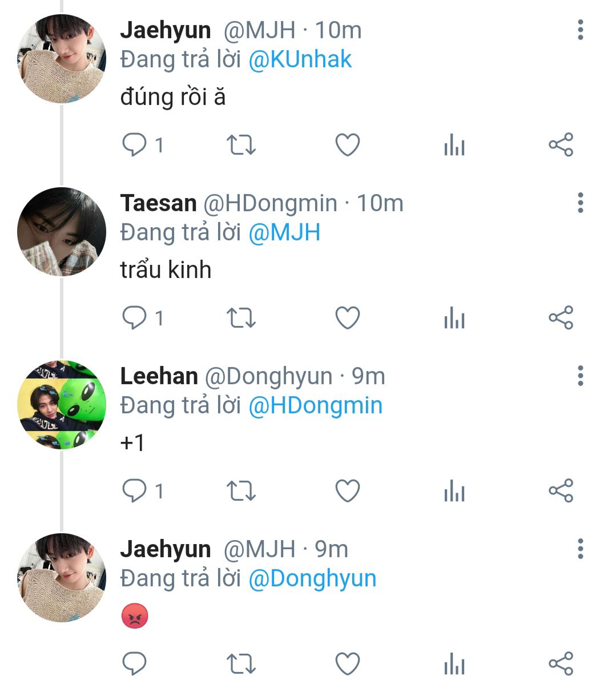Reply to Taesan's "trẩu kinh" tweet
This screenshot has width=616, height=680.
pos(135,318)
